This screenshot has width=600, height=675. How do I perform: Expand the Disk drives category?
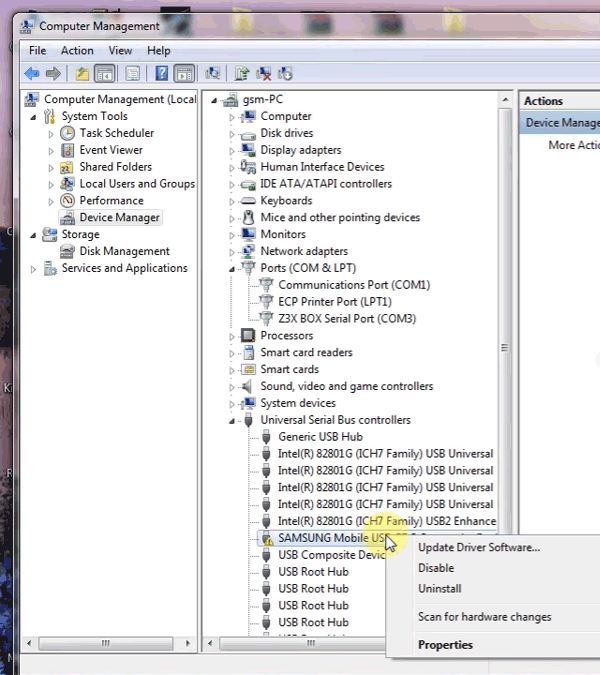[232, 134]
